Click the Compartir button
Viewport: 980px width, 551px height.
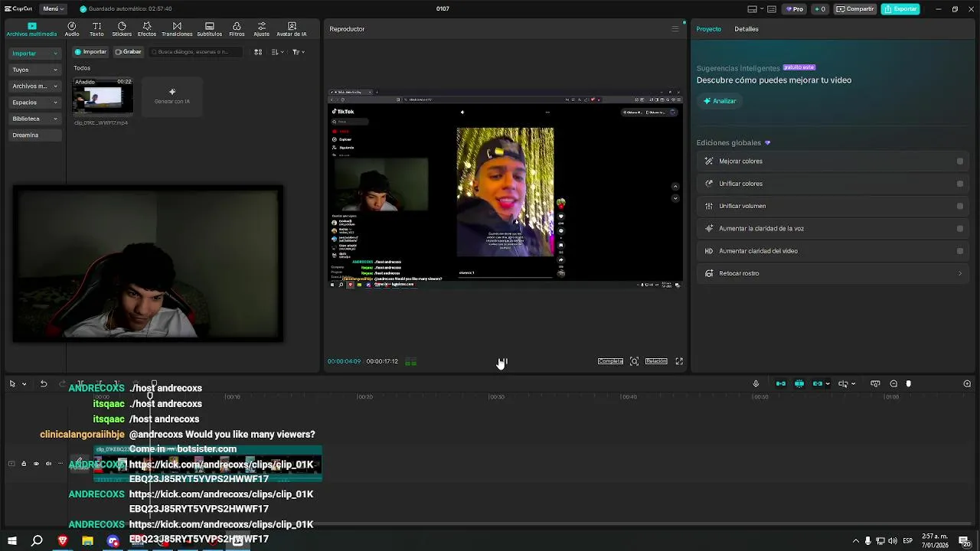855,9
